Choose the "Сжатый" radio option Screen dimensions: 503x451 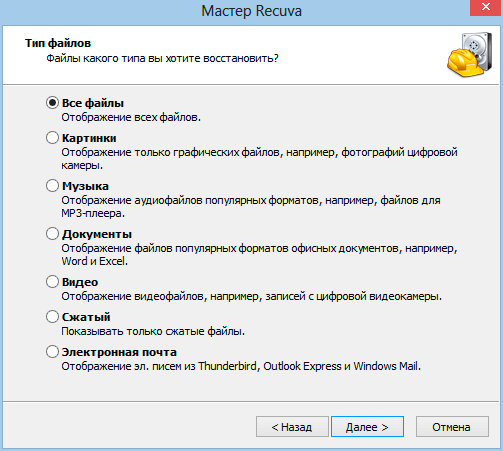(x=52, y=317)
